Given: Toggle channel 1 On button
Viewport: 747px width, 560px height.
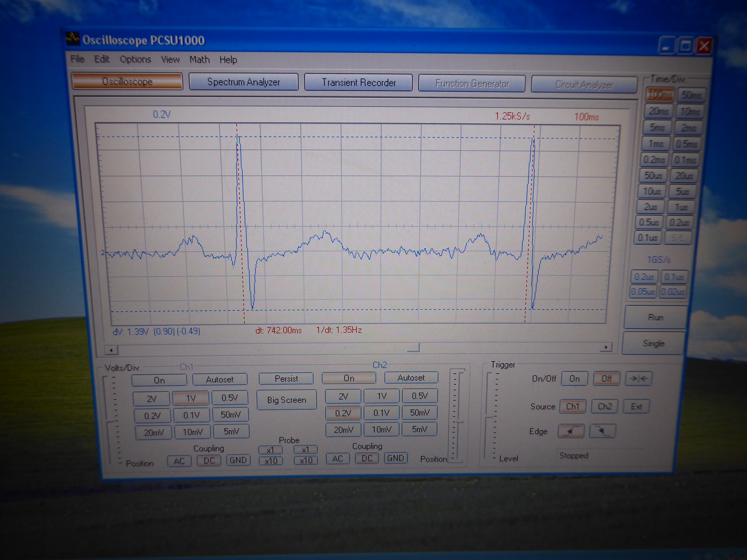Looking at the screenshot, I should pyautogui.click(x=159, y=380).
